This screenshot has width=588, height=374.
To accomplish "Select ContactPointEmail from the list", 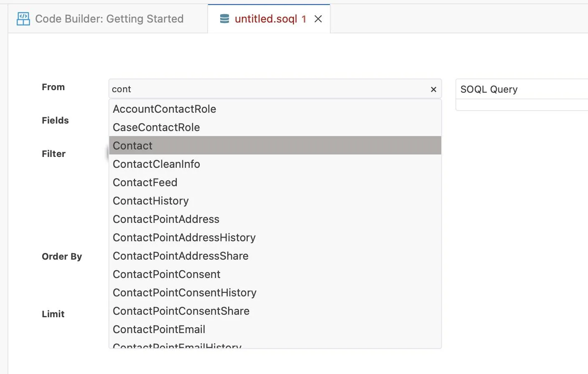I will coord(275,329).
